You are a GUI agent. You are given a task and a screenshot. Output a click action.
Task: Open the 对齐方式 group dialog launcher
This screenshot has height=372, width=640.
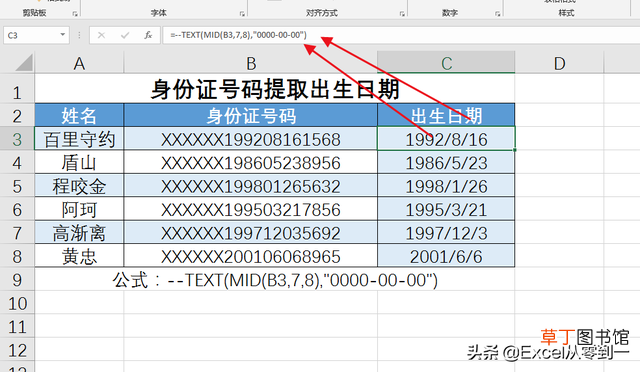pyautogui.click(x=402, y=13)
